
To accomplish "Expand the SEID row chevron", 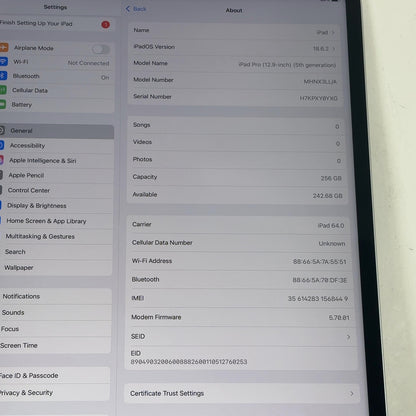I will (348, 337).
